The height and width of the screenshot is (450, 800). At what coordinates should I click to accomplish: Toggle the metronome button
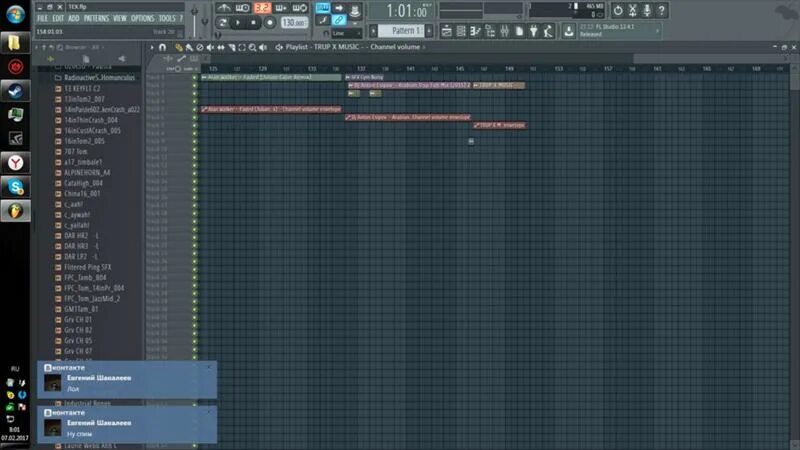pyautogui.click(x=223, y=8)
